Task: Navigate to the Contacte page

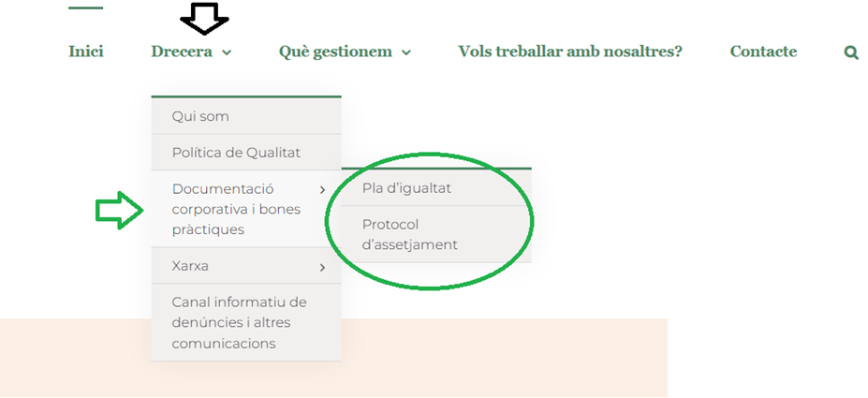Action: (763, 52)
